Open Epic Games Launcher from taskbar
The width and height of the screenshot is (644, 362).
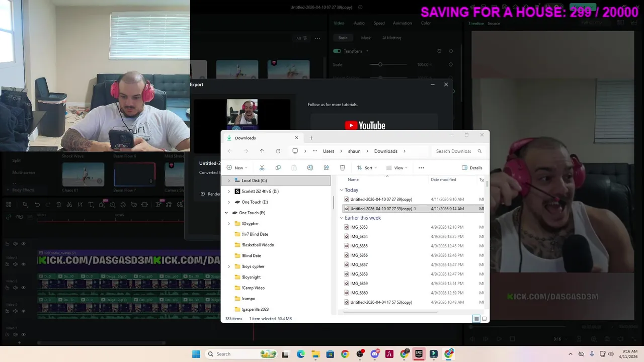tap(419, 354)
